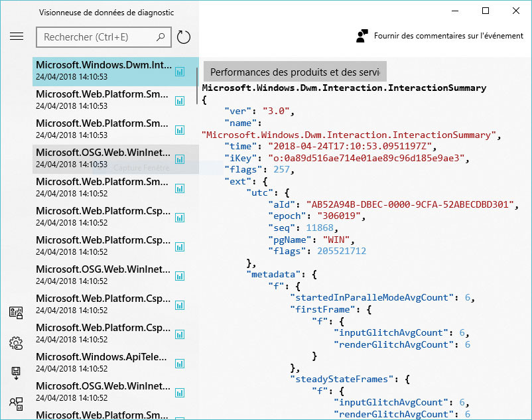Click chart icon on Microsoft.Windows.Dwm.Int row
Viewport: 532px width, 420px height.
(x=180, y=72)
